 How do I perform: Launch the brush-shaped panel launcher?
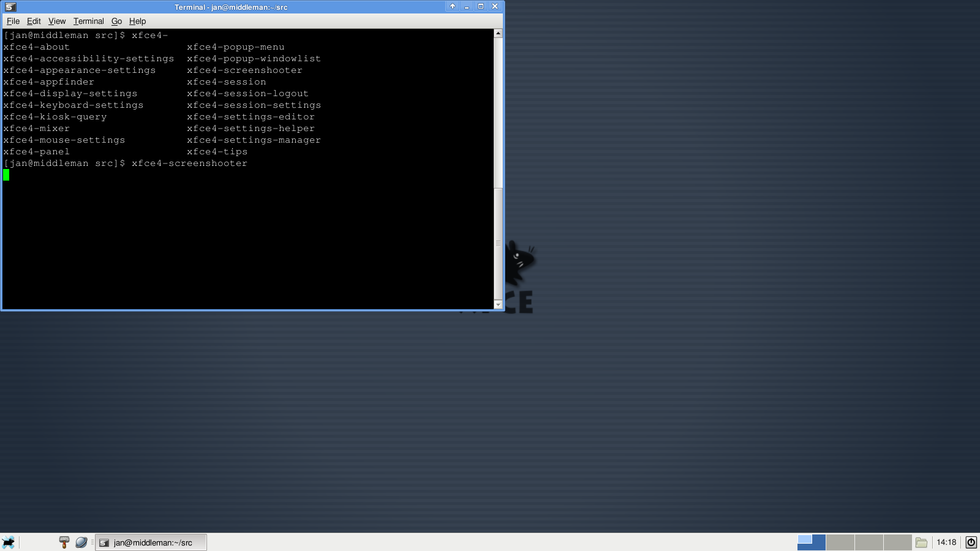(64, 542)
